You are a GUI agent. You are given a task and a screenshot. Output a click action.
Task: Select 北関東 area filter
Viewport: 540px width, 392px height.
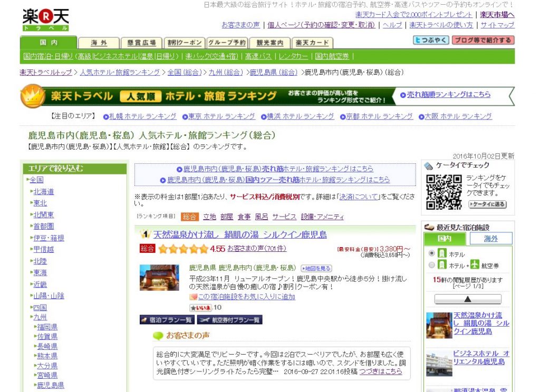pos(44,215)
